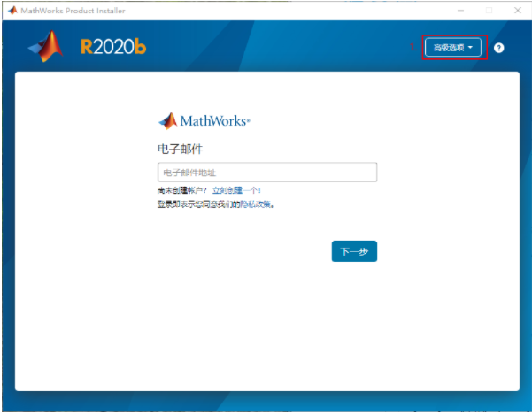
Task: Click the R2020b release label
Action: point(113,47)
